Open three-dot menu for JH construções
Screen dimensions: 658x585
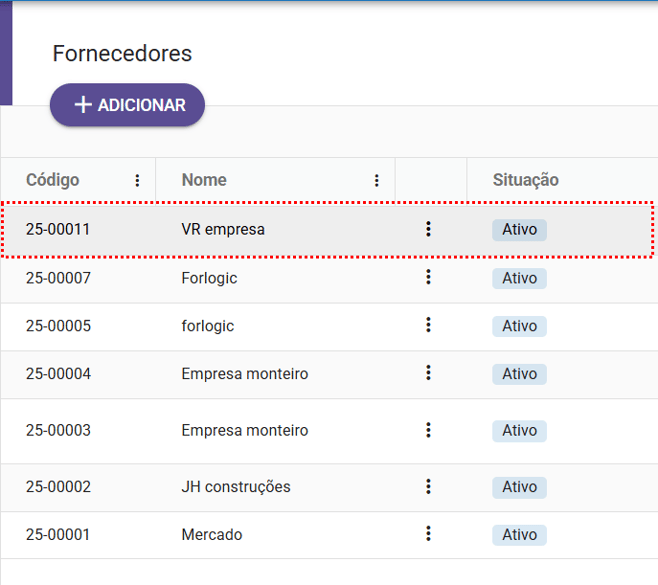point(428,487)
